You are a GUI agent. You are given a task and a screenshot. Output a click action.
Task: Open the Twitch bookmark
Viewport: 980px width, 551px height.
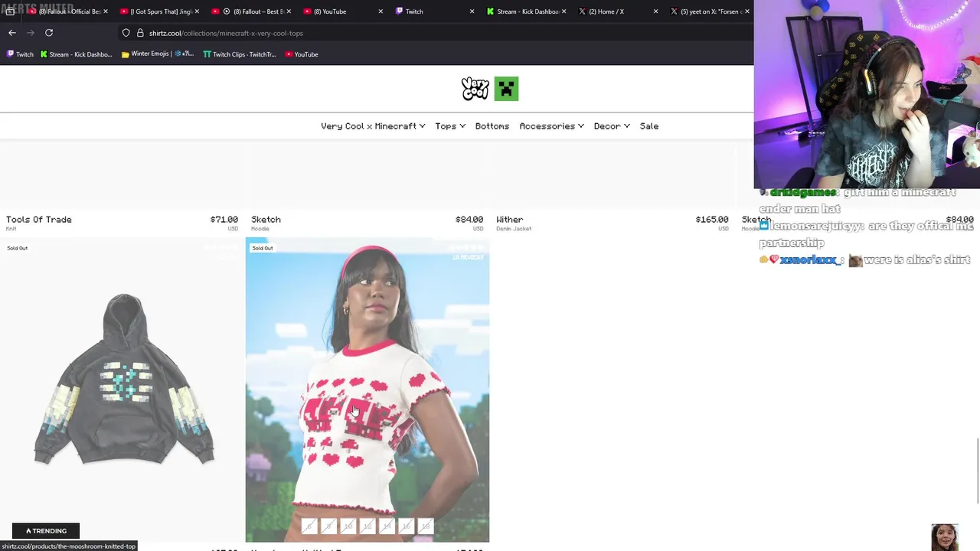click(x=20, y=54)
